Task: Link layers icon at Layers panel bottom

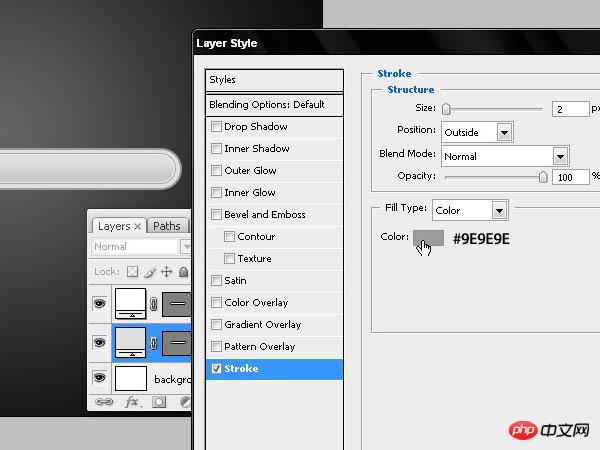Action: pos(104,402)
